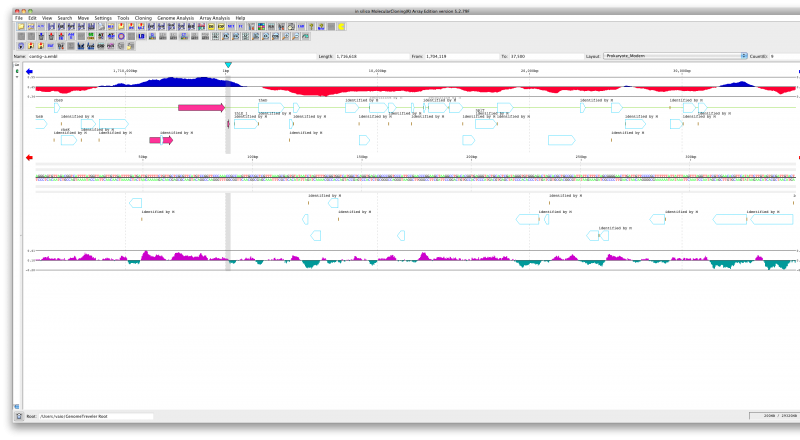Click the Name input field
800x440 pixels.
171,56
